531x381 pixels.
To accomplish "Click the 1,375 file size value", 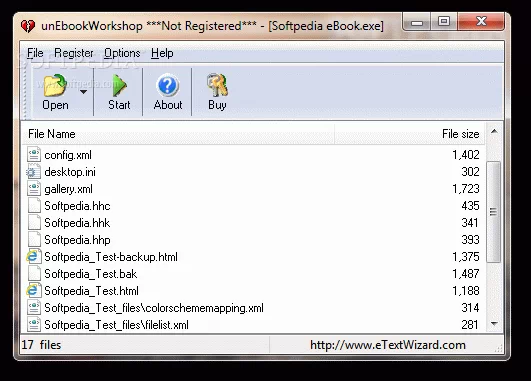I will [466, 257].
